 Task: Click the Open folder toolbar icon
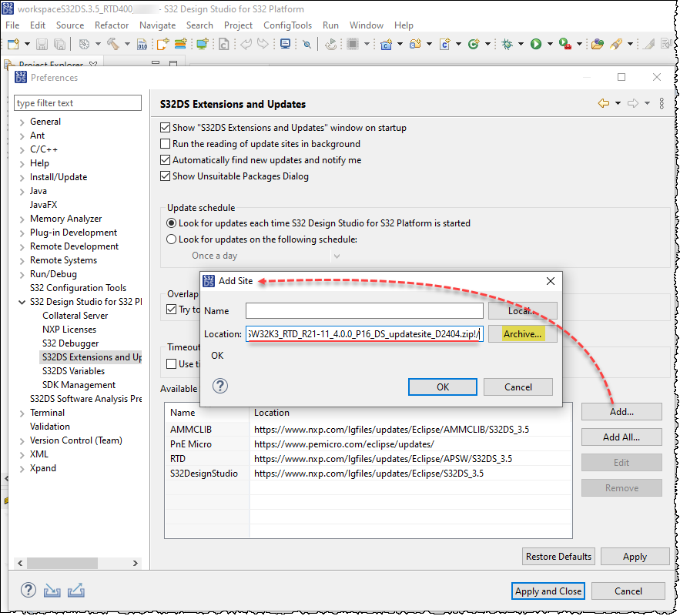point(598,44)
